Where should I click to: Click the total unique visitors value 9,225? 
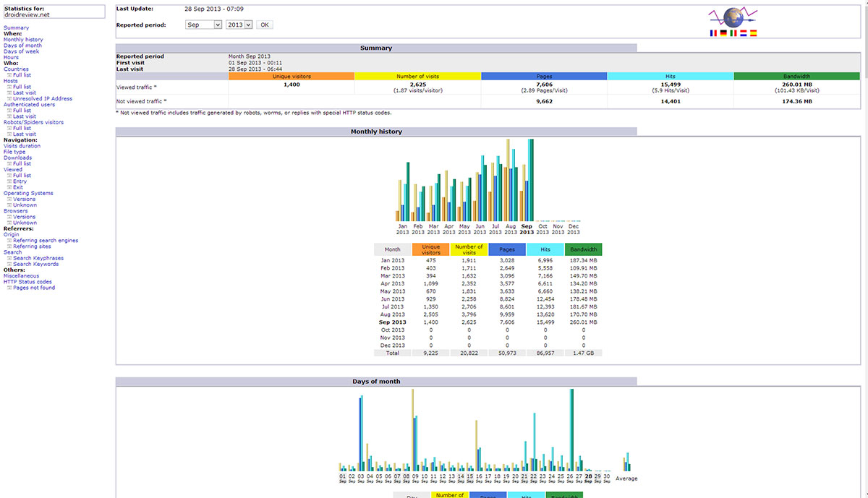[430, 353]
